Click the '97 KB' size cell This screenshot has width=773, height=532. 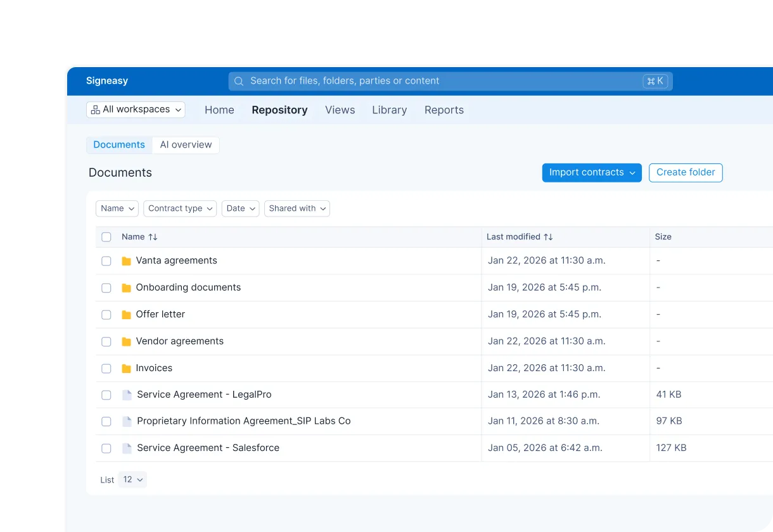coord(669,421)
